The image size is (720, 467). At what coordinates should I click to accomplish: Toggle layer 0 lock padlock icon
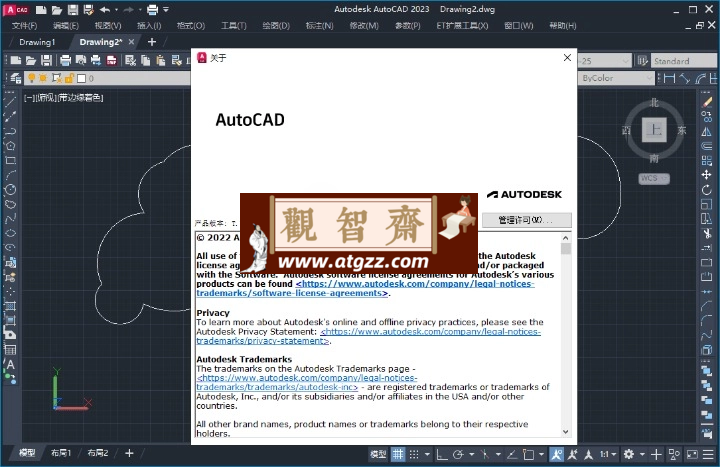[69, 78]
